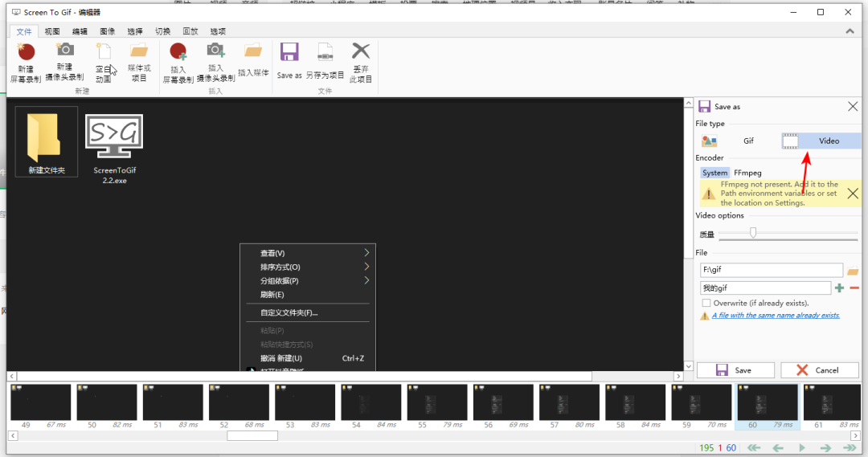The image size is (868, 457).
Task: Start a new webcam recording
Action: pos(65,61)
